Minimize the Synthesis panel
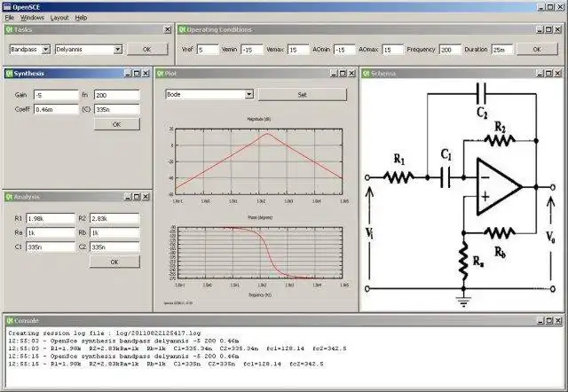Image resolution: width=568 pixels, height=392 pixels. coord(128,74)
